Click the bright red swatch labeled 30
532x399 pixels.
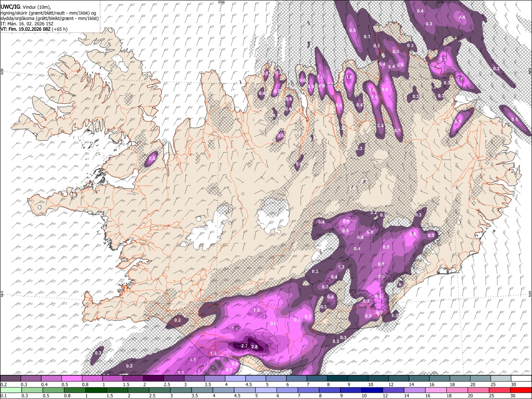pos(521,390)
